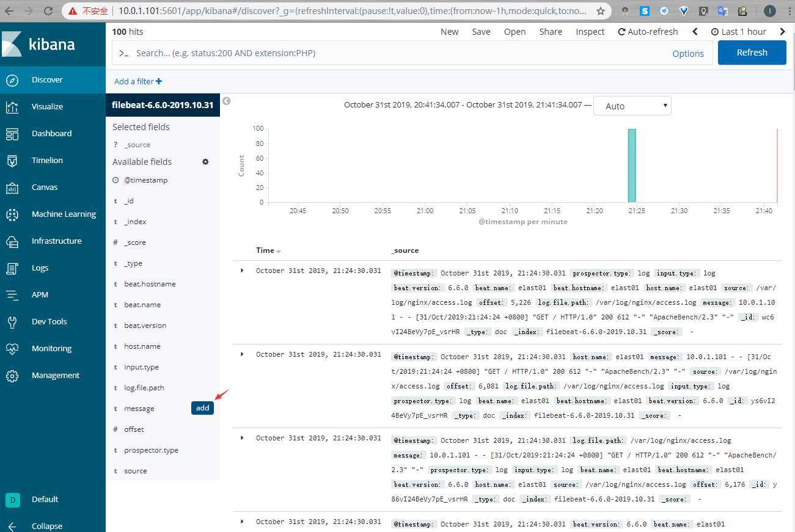Expand the third log document row
Image resolution: width=795 pixels, height=532 pixels.
pyautogui.click(x=242, y=438)
